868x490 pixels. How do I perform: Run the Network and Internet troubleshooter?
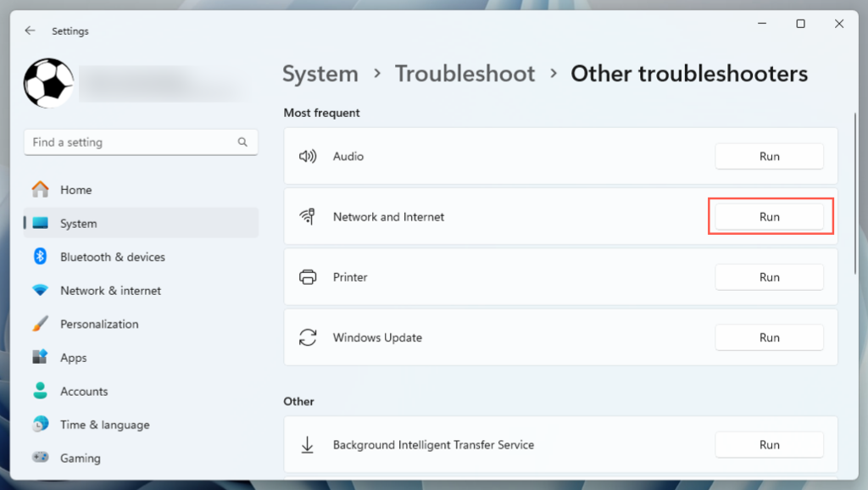click(x=769, y=217)
